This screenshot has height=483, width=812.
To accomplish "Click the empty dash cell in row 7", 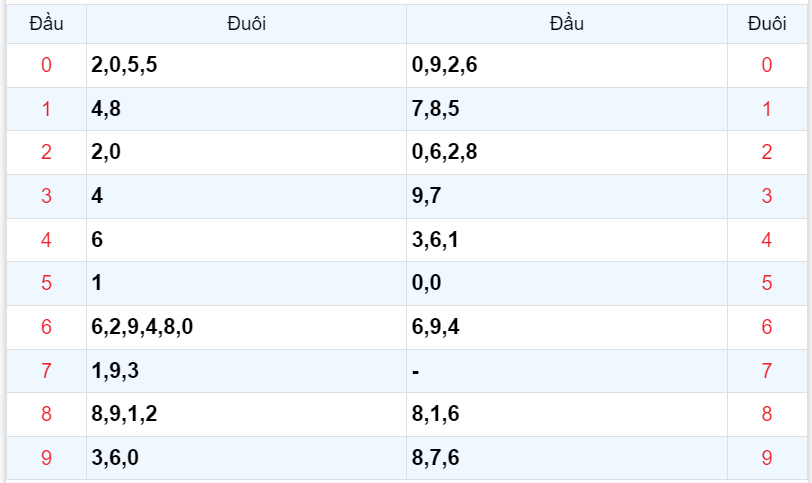I will (x=416, y=371).
